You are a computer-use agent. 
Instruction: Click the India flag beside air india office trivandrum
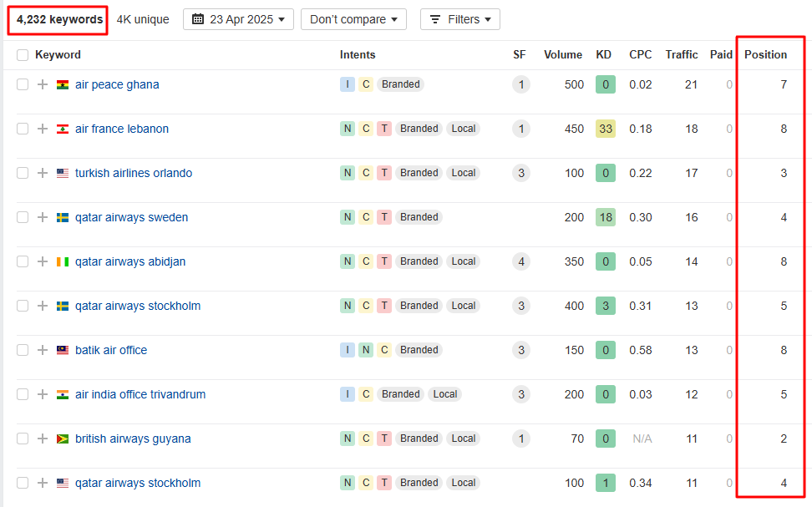pos(63,394)
